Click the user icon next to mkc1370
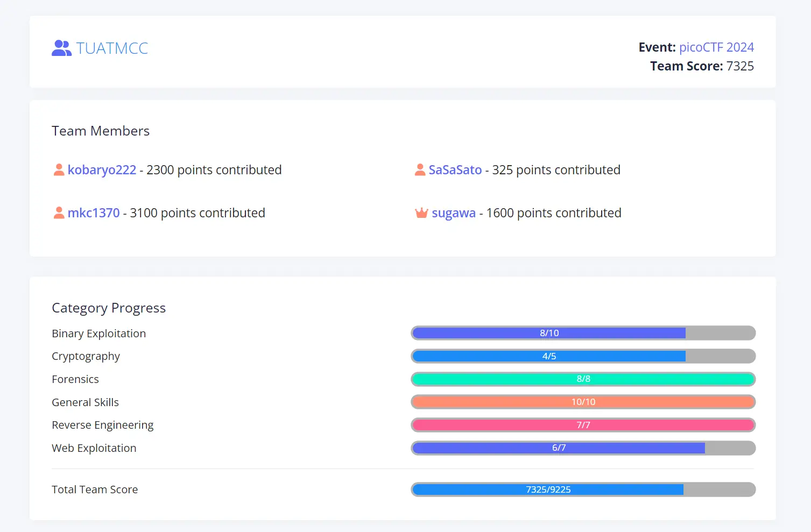Viewport: 811px width, 532px height. [59, 213]
